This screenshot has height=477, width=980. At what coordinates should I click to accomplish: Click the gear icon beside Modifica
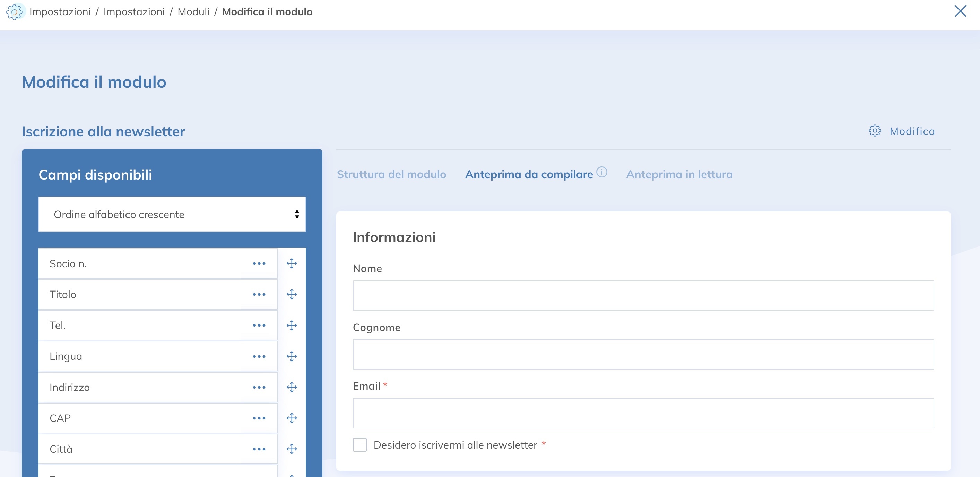pos(875,131)
